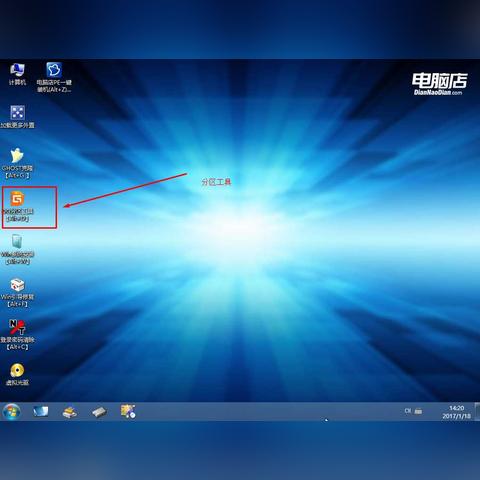The height and width of the screenshot is (480, 480).
Task: Launch the Win引导修复 (Alt+F) icon
Action: coord(17,293)
